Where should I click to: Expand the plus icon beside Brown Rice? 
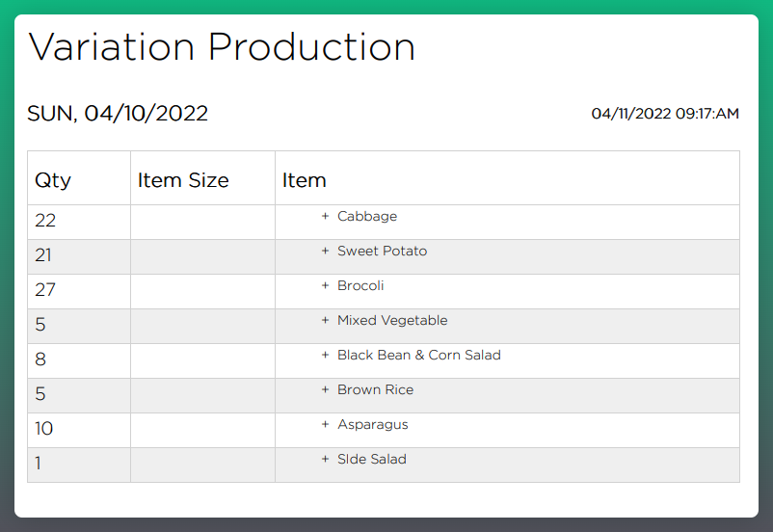pos(325,389)
